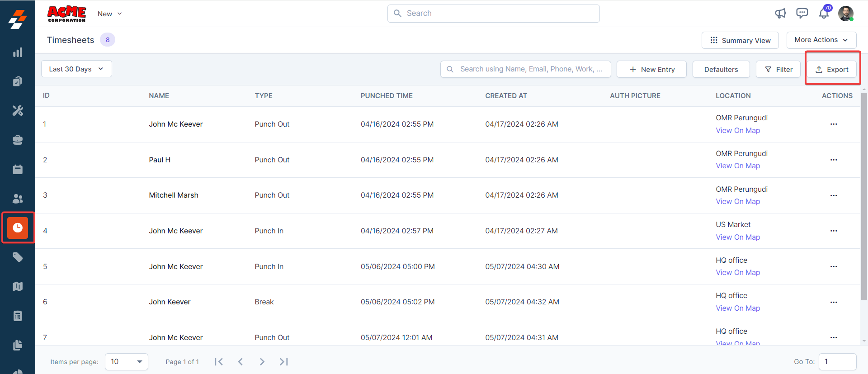The image size is (868, 374).
Task: Click the bar chart dashboard sidebar icon
Action: click(18, 52)
